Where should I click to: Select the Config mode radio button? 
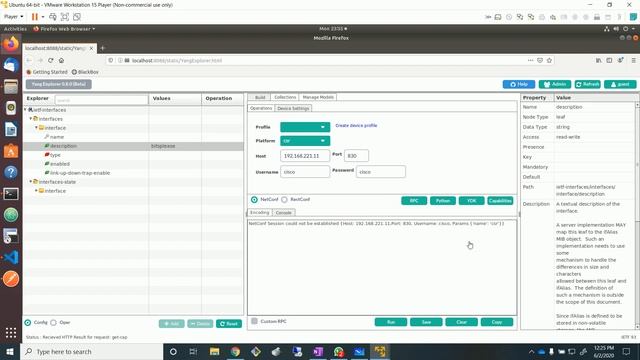click(28, 322)
